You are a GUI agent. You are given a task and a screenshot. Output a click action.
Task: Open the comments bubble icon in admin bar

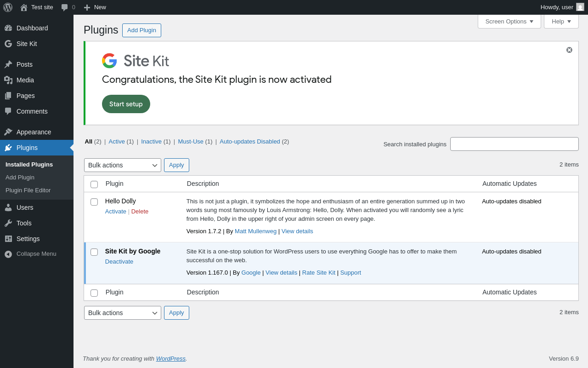(x=65, y=7)
